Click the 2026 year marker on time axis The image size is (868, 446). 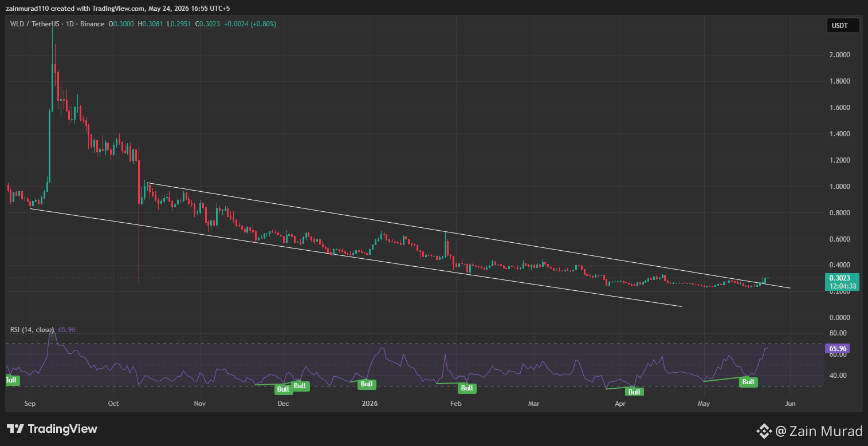click(370, 404)
